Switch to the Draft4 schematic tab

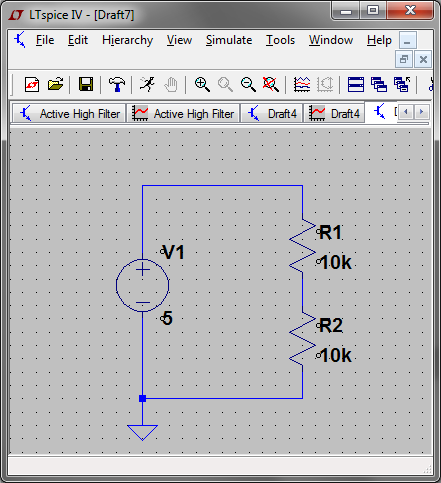click(272, 114)
